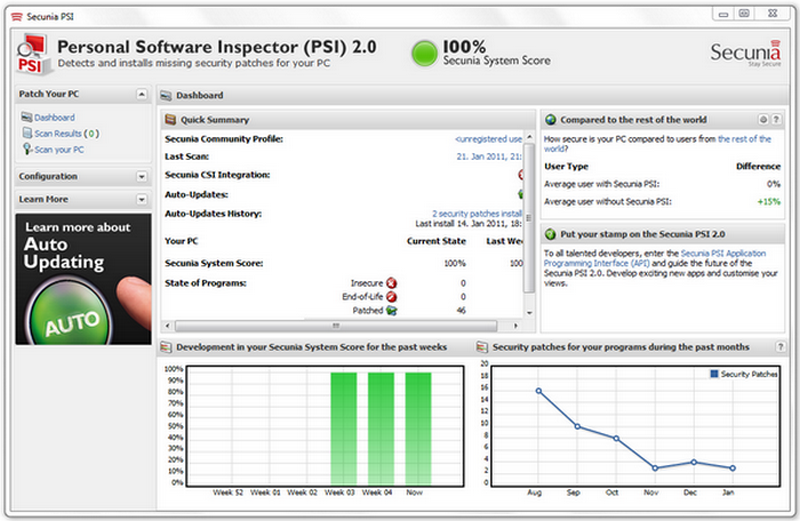The height and width of the screenshot is (521, 800).
Task: Click Average user with Secunia PSI row
Action: [x=662, y=184]
